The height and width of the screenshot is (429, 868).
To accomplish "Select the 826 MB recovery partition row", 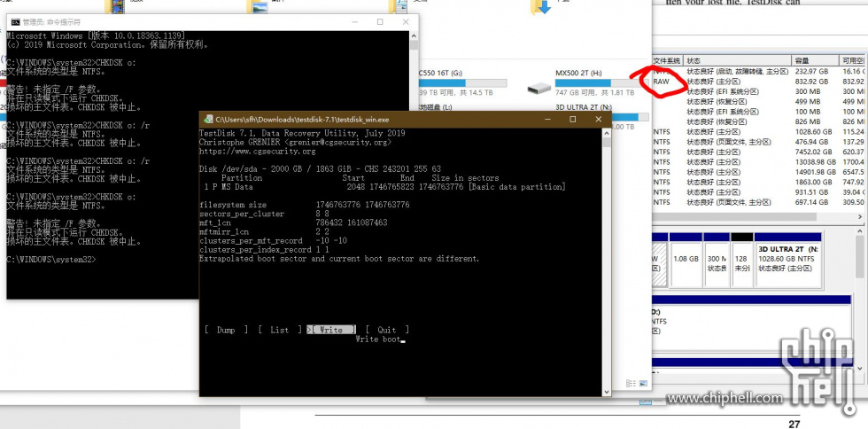I will click(758, 121).
